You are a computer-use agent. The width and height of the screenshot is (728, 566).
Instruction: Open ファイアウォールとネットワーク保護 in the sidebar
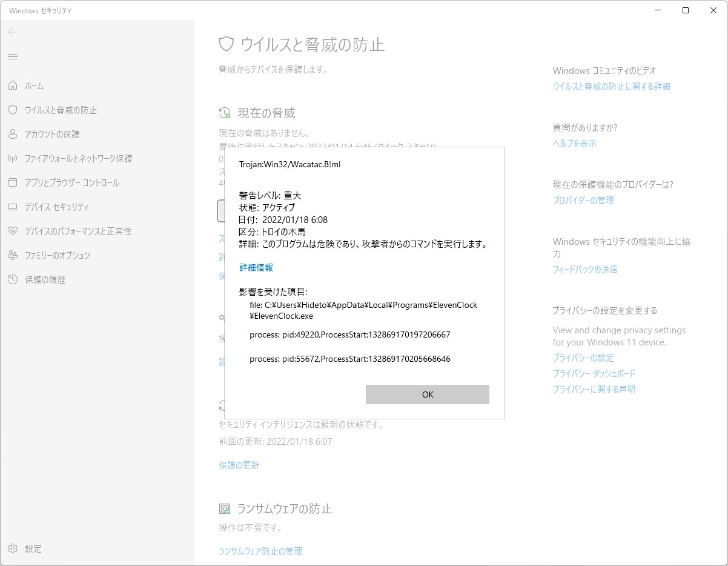pyautogui.click(x=67, y=158)
